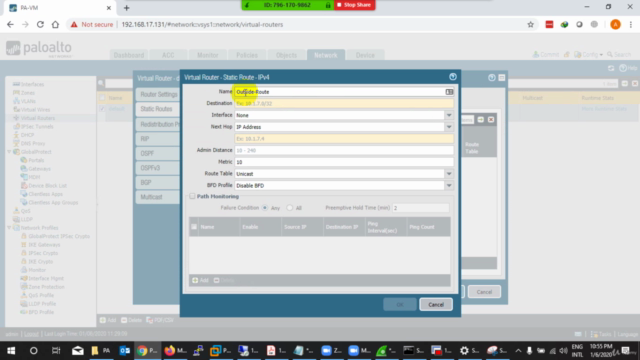
Task: Switch to the Dashboard tab
Action: (x=129, y=55)
